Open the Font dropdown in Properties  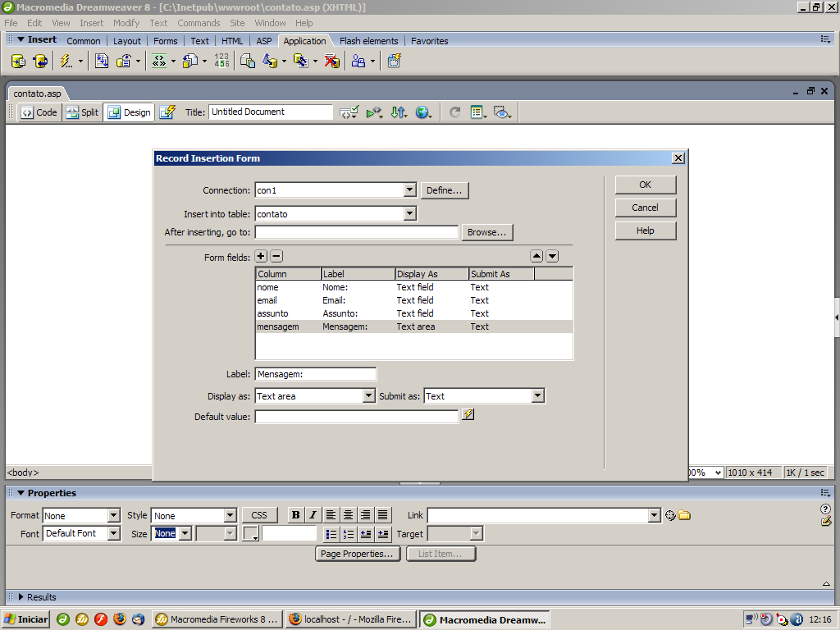click(x=113, y=533)
